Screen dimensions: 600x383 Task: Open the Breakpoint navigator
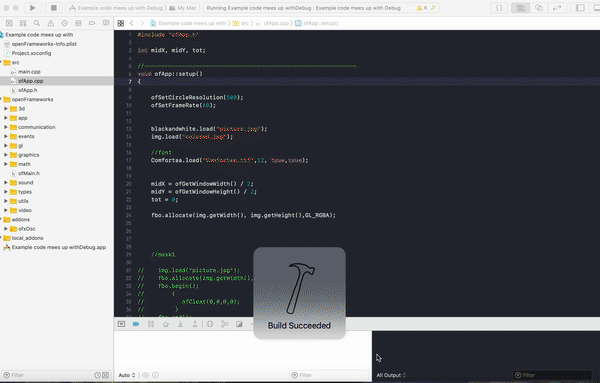[92, 23]
